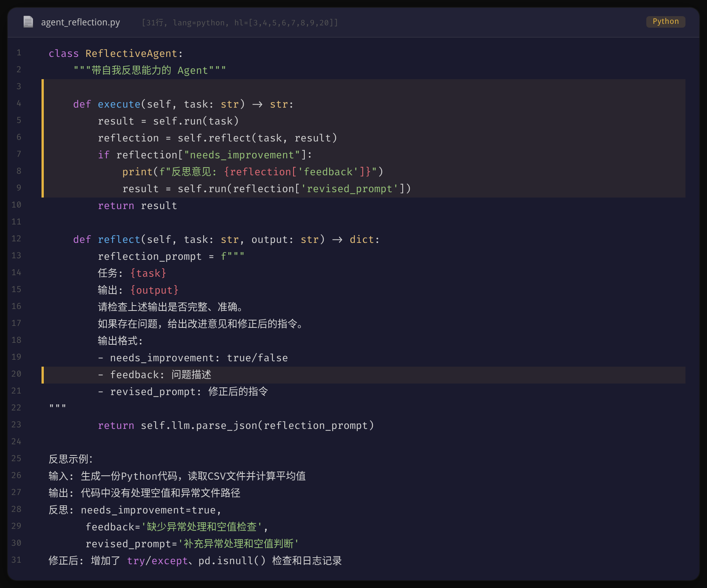Click the class ReflectiveAgent declaration
The image size is (707, 588).
click(116, 53)
